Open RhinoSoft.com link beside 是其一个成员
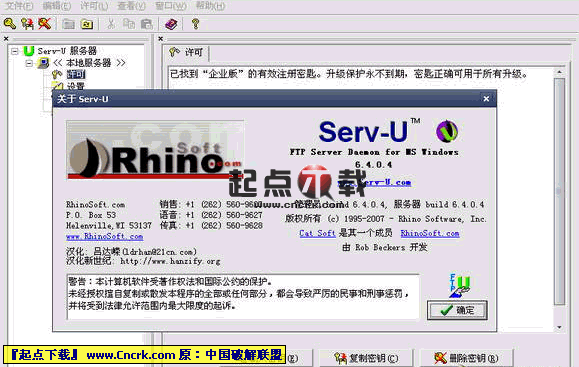This screenshot has width=579, height=367. tap(430, 233)
